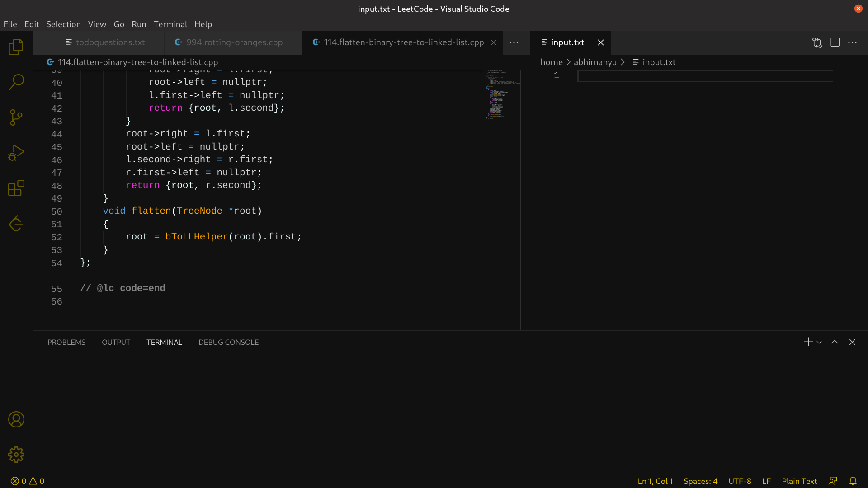
Task: Click Ln 1, Col 1 in status bar
Action: [x=655, y=481]
